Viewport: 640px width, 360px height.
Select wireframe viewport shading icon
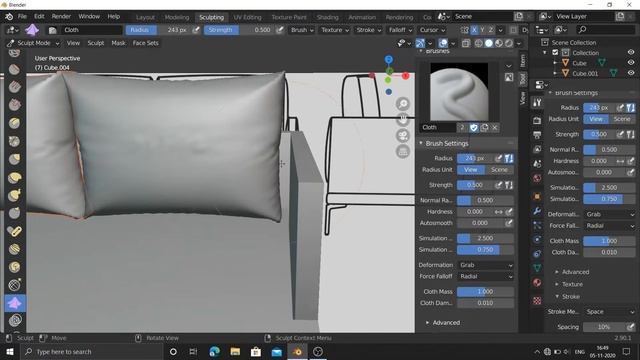pos(478,43)
